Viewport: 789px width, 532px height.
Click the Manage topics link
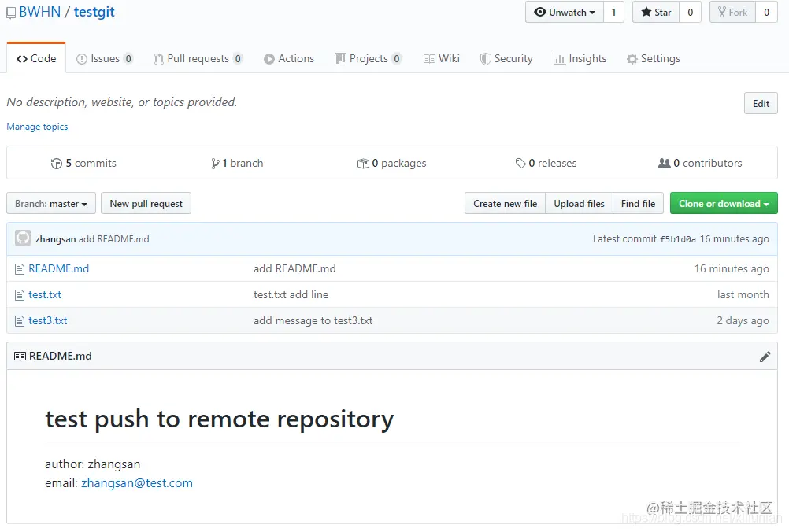click(37, 127)
